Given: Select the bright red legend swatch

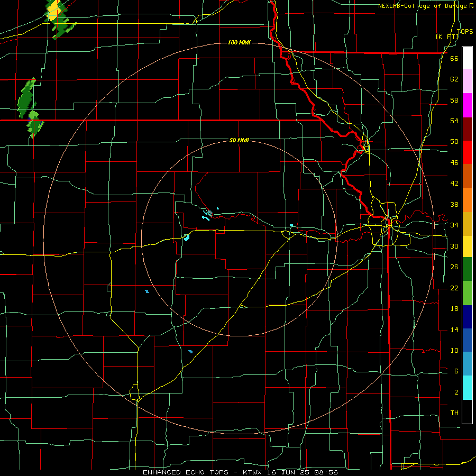Looking at the screenshot, I should (467, 152).
